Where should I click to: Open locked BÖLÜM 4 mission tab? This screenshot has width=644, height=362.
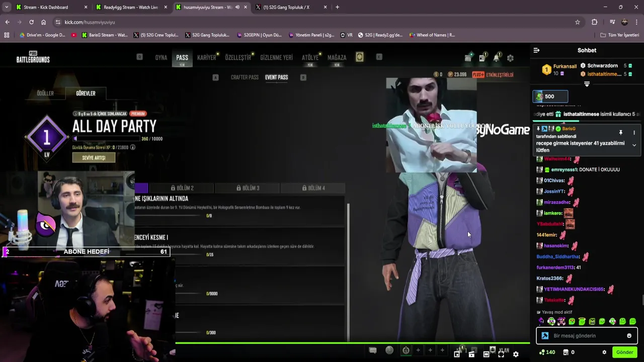313,188
